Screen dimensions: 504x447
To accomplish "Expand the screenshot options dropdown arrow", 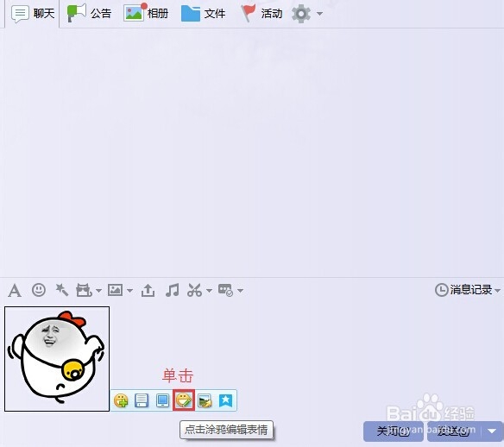I will 209,291.
